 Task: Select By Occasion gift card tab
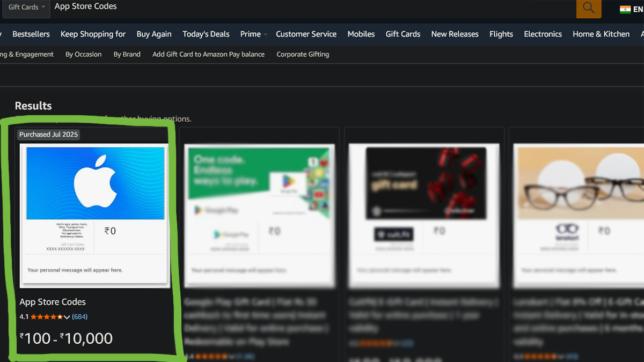tap(83, 54)
